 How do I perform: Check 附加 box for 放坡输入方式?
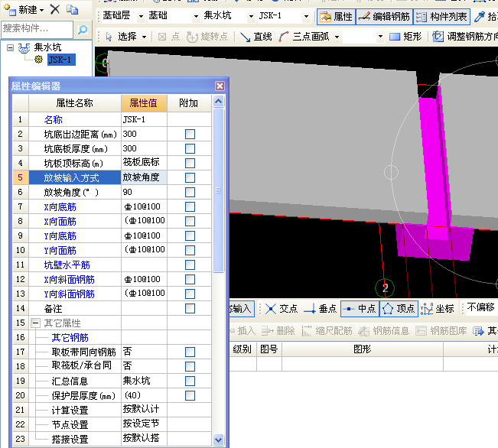point(190,177)
